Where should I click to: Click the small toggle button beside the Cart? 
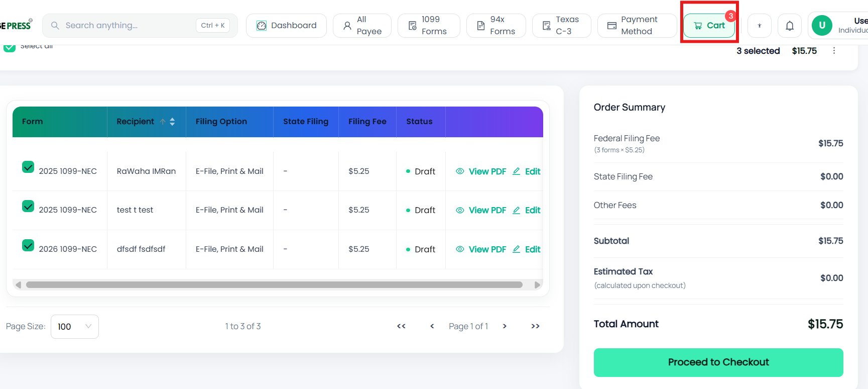760,26
